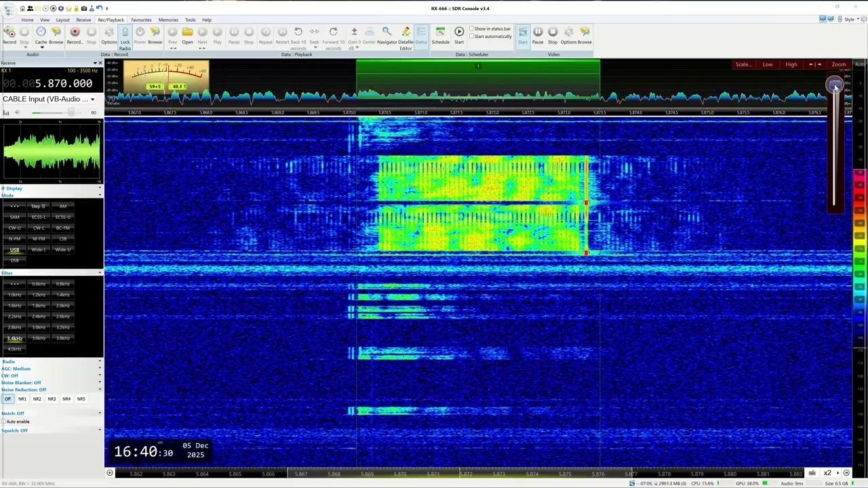Enable Start automatically checkbox
This screenshot has height=488, width=868.
[472, 37]
